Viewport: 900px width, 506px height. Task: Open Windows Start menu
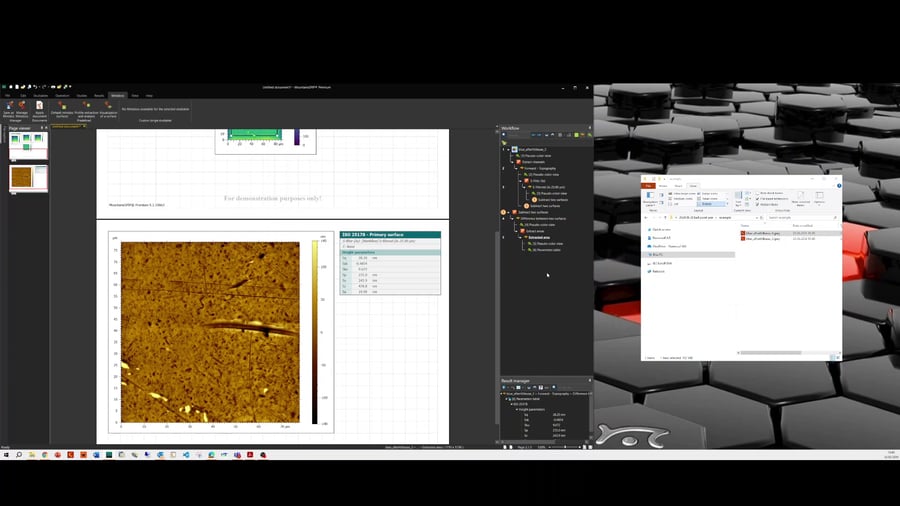(x=6, y=454)
